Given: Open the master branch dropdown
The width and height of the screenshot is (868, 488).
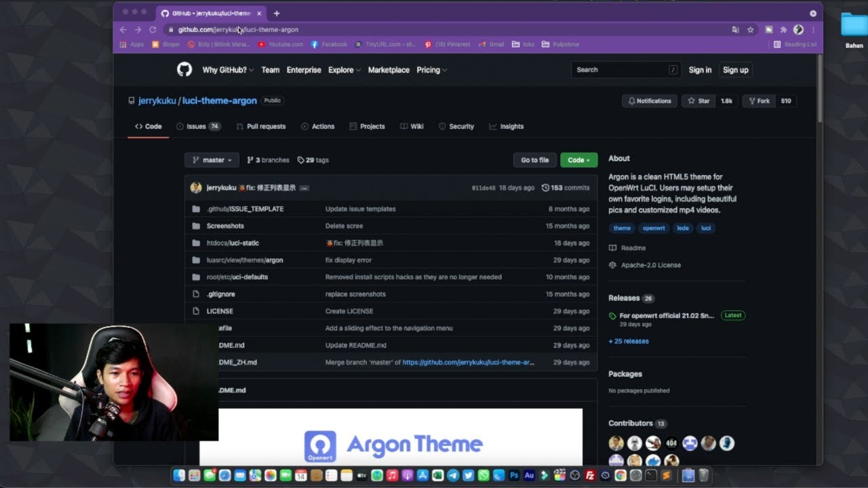Looking at the screenshot, I should tap(212, 160).
